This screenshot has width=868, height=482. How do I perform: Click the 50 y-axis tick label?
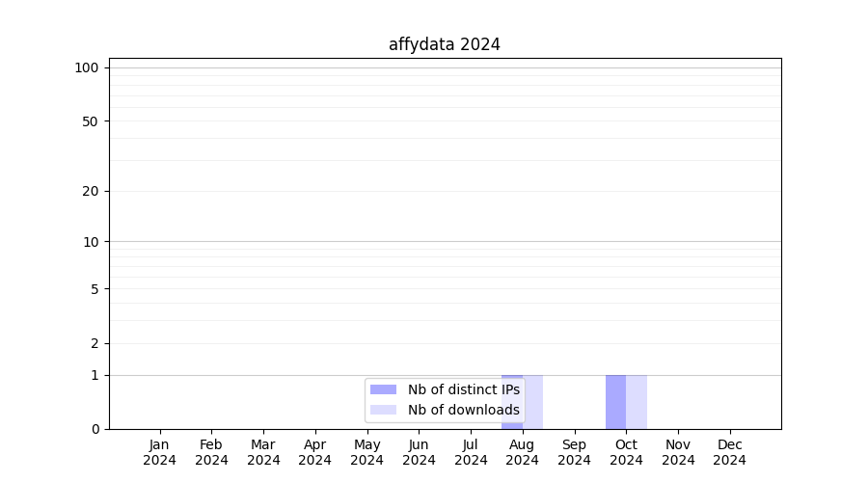point(91,121)
